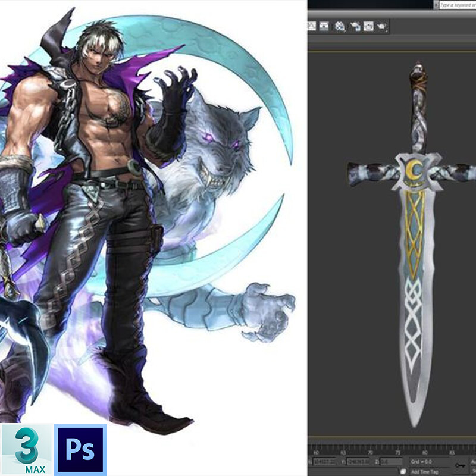Click the 3ds Max logo badge

[x=27, y=450]
